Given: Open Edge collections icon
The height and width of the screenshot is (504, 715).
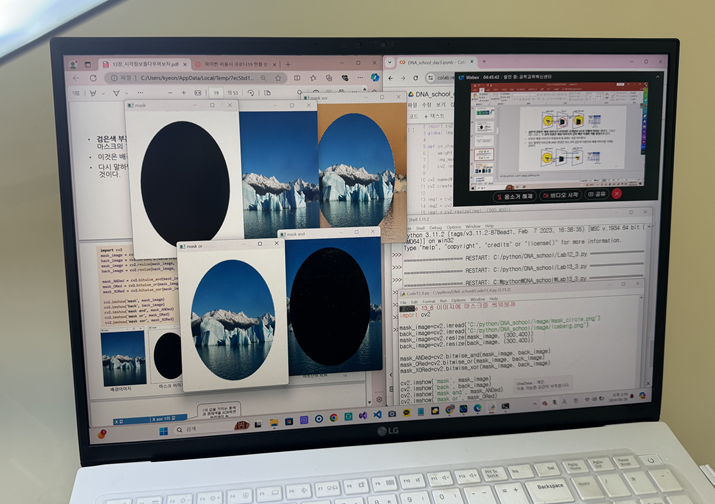Looking at the screenshot, I should (x=329, y=78).
